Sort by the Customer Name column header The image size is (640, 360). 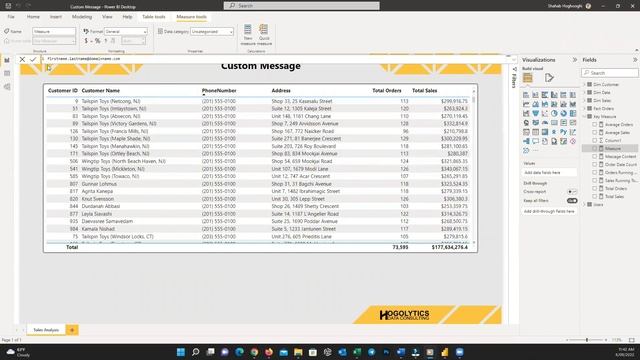[x=101, y=91]
